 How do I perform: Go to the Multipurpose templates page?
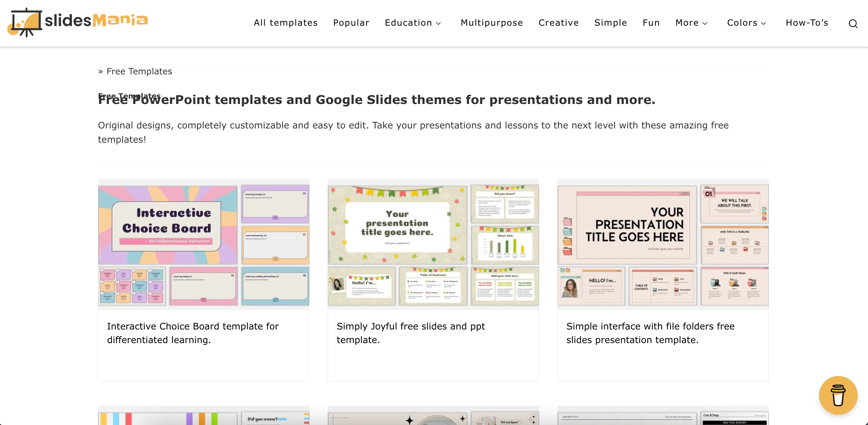point(492,23)
